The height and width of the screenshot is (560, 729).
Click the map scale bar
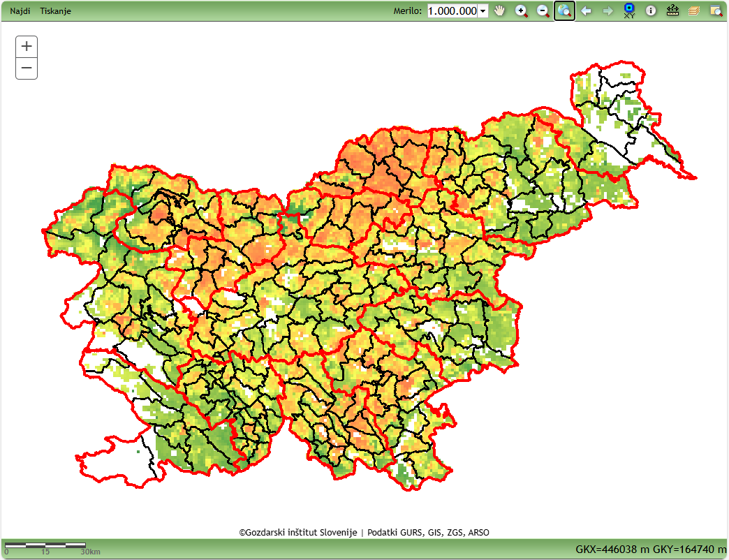tap(45, 545)
